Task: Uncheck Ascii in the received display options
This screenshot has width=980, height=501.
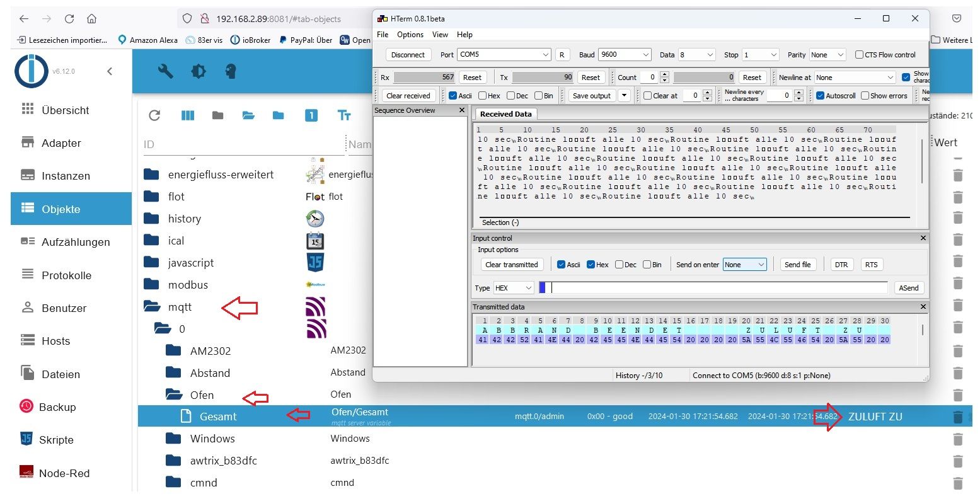Action: (x=453, y=96)
